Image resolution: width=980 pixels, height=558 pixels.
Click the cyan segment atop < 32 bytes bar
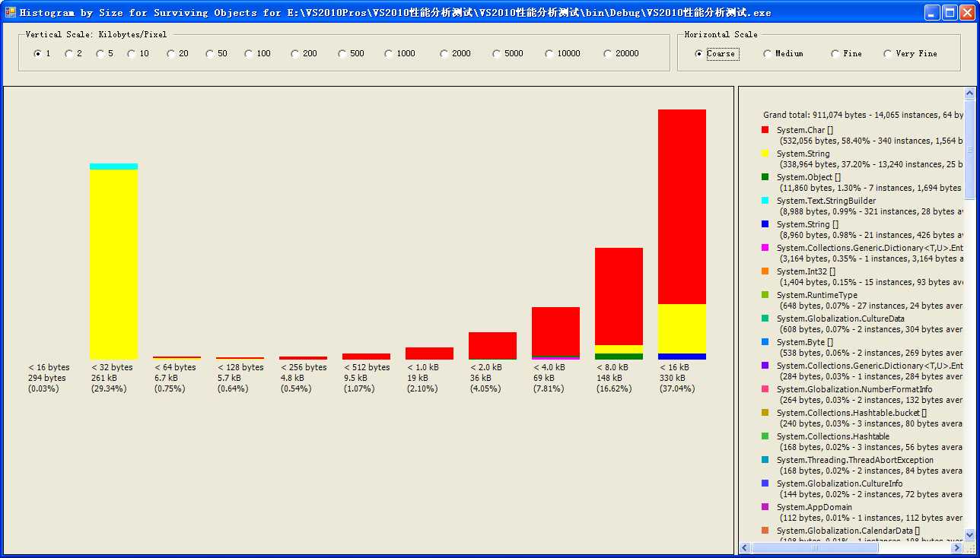[113, 166]
